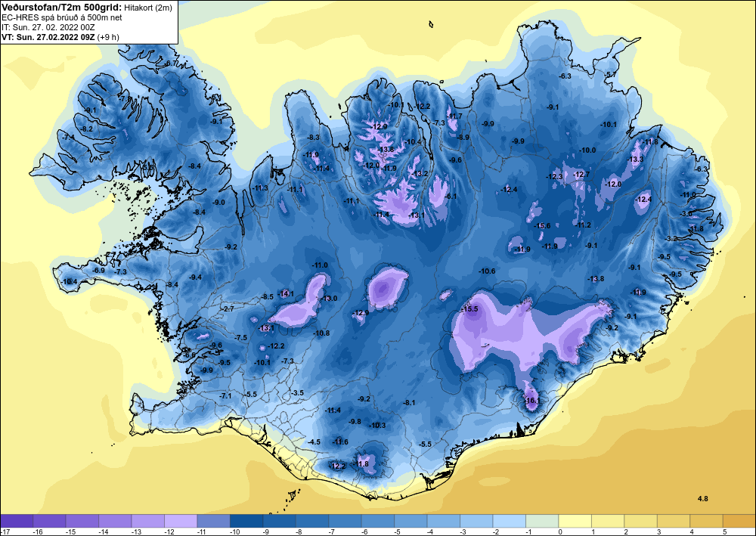Click the '-8.3' temperature value

[314, 138]
